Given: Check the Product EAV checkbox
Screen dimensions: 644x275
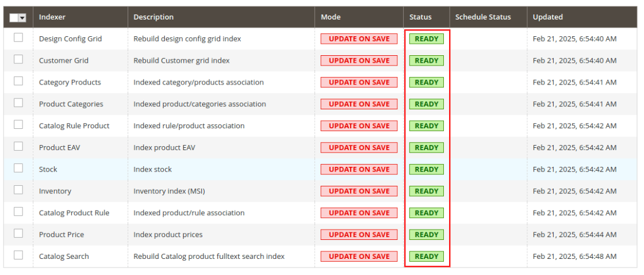Looking at the screenshot, I should [18, 147].
